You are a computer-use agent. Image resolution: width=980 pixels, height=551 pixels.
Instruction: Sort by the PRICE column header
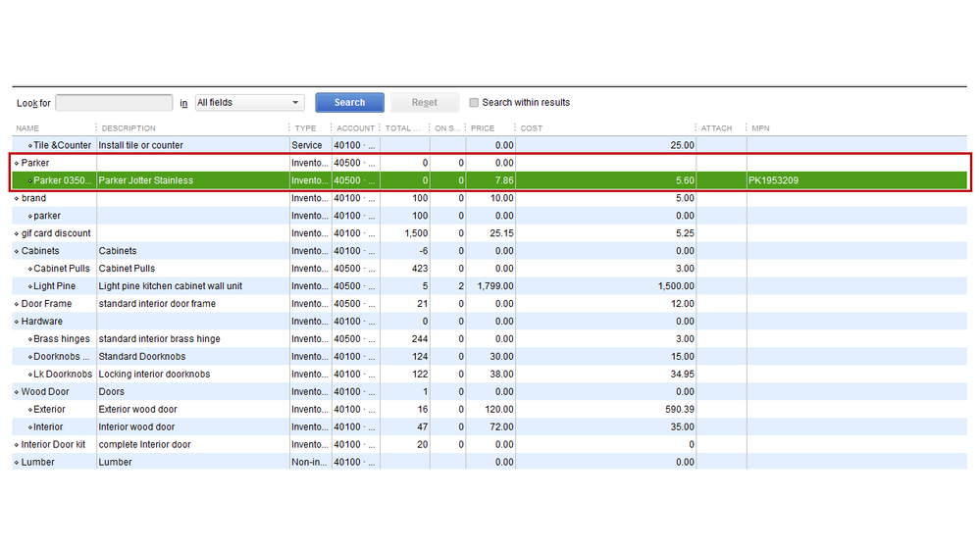(482, 128)
